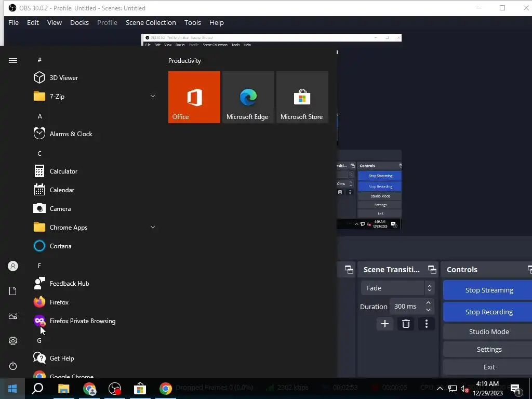Open the Scene Collection menu
This screenshot has width=532, height=399.
(151, 22)
